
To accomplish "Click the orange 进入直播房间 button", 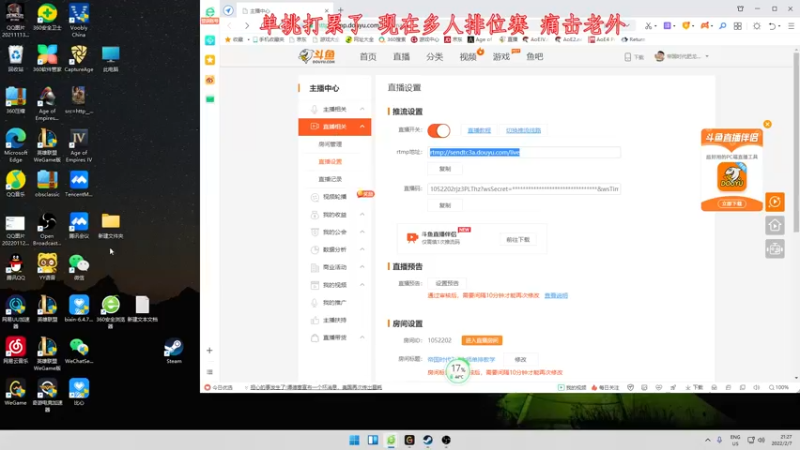I will (482, 340).
